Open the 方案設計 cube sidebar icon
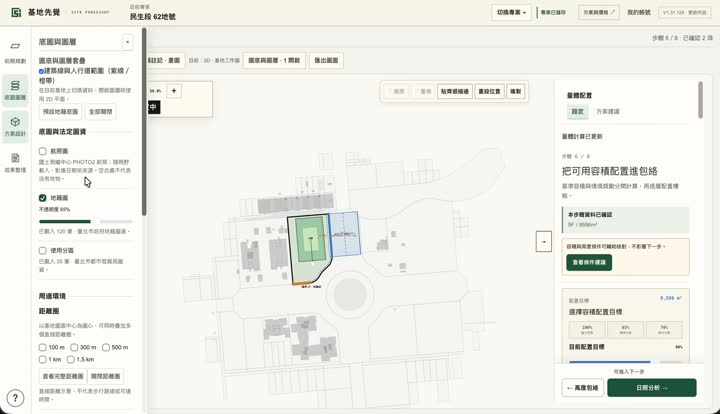This screenshot has height=414, width=720. pyautogui.click(x=15, y=126)
